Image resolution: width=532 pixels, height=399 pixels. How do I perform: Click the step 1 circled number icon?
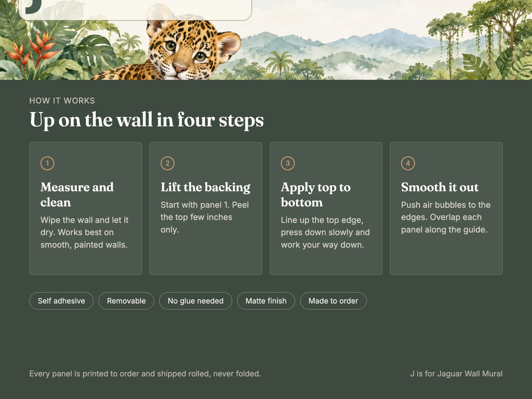point(47,164)
